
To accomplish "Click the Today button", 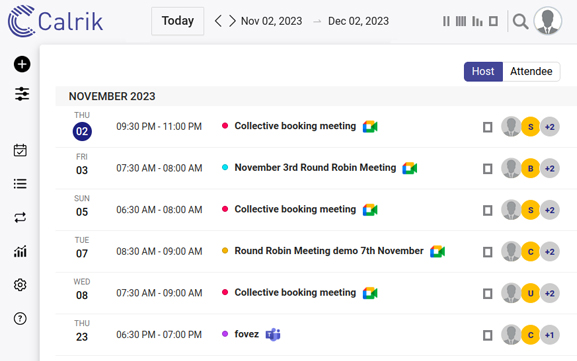I will tap(178, 21).
